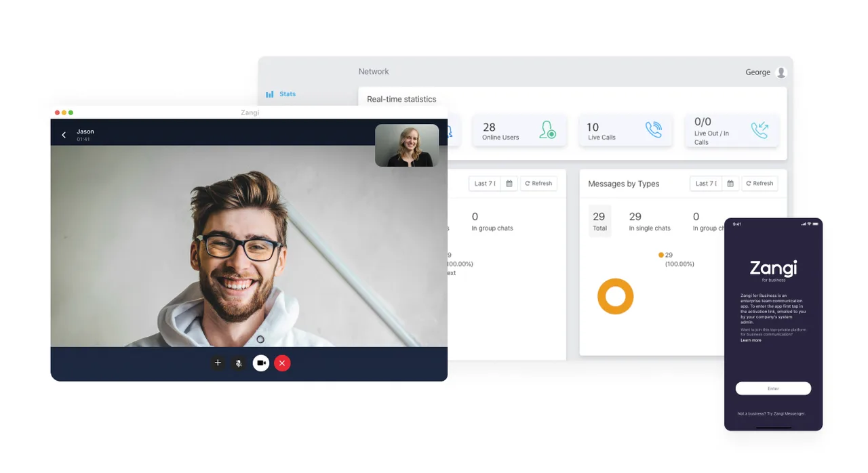
Task: Minimize the Zangi window with the yellow dot
Action: click(x=64, y=112)
